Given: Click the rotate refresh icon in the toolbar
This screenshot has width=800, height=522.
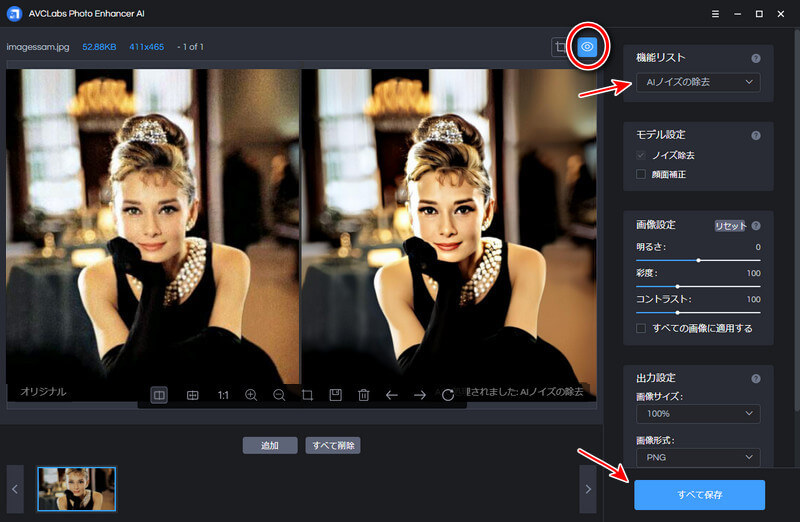Looking at the screenshot, I should (x=448, y=395).
